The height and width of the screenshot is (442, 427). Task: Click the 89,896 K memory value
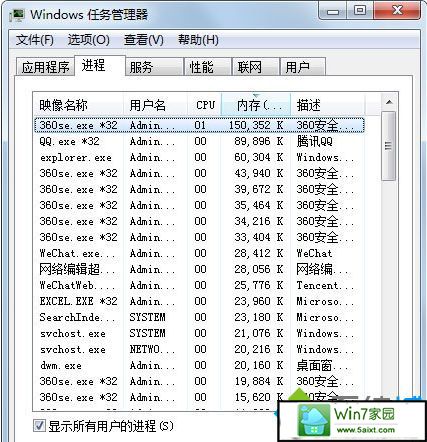coord(259,141)
